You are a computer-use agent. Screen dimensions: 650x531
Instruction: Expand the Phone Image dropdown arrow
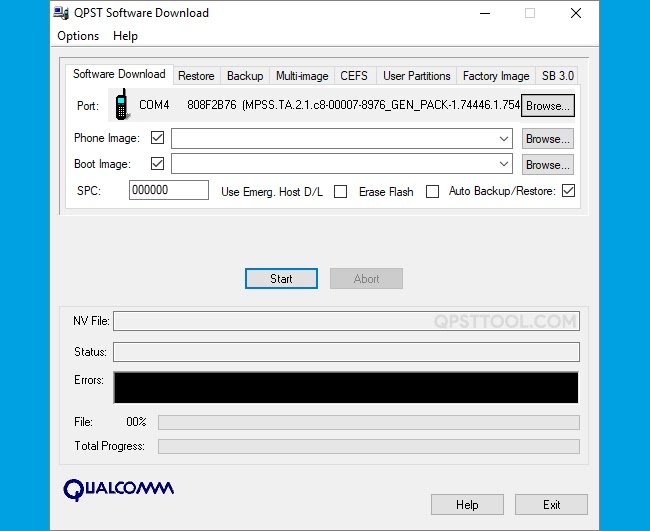pyautogui.click(x=504, y=138)
